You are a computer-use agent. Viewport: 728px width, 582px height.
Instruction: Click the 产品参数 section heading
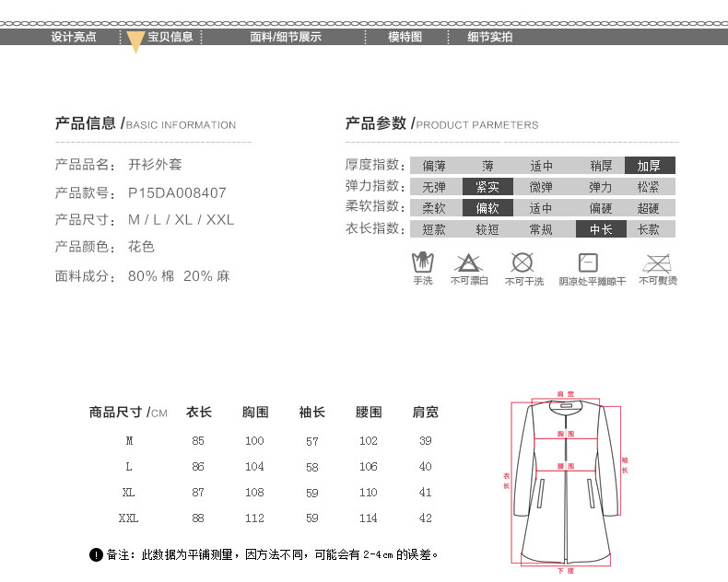441,123
